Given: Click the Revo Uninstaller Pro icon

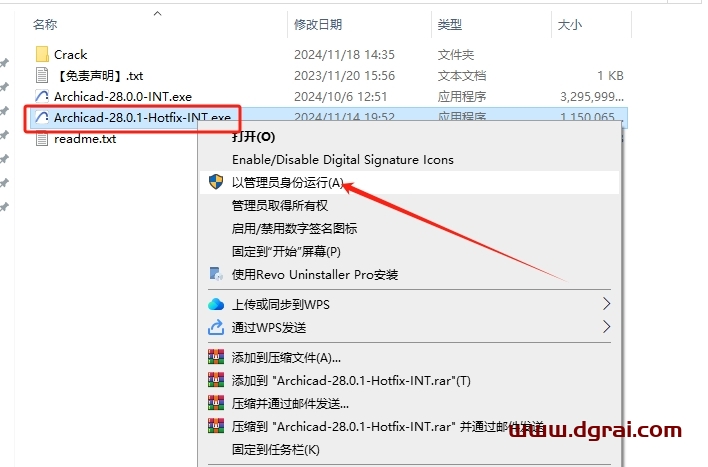Looking at the screenshot, I should click(216, 274).
